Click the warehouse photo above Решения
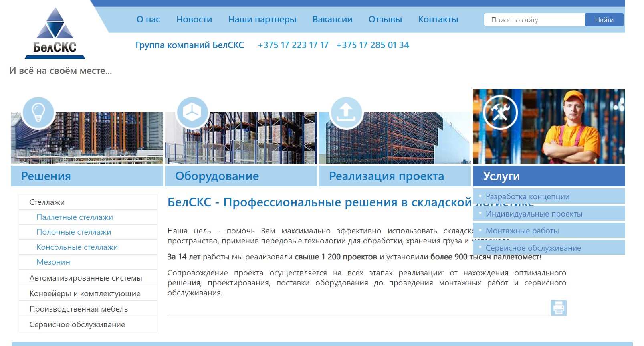This screenshot has width=644, height=346. point(87,138)
